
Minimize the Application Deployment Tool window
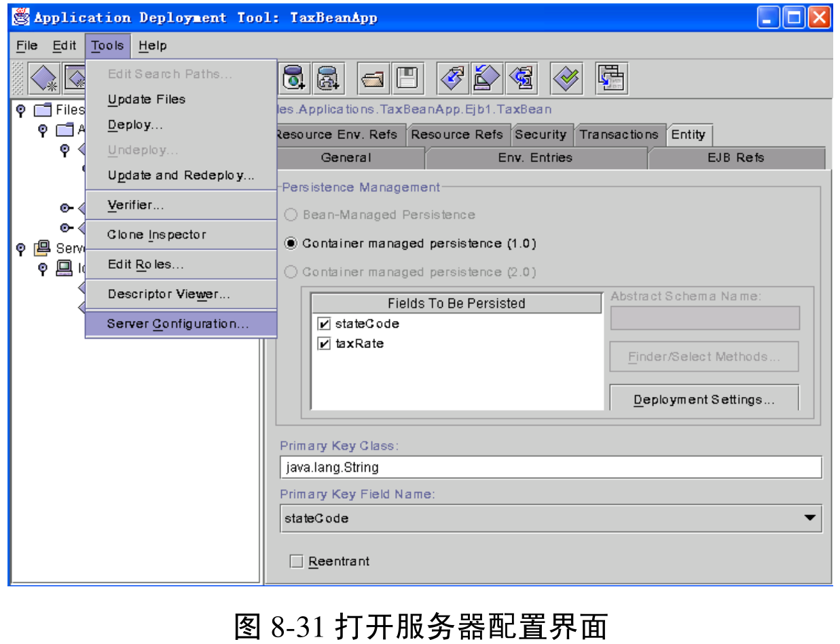769,17
